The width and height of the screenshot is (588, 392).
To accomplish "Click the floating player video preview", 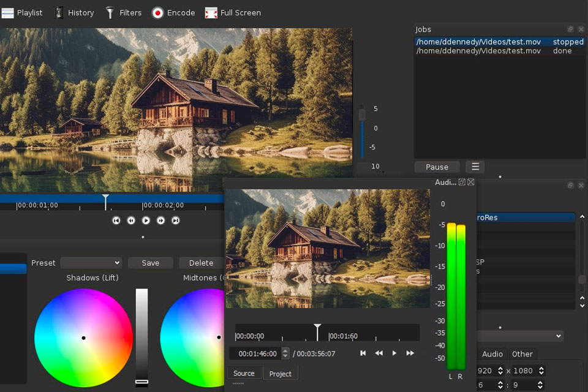I will (327, 248).
